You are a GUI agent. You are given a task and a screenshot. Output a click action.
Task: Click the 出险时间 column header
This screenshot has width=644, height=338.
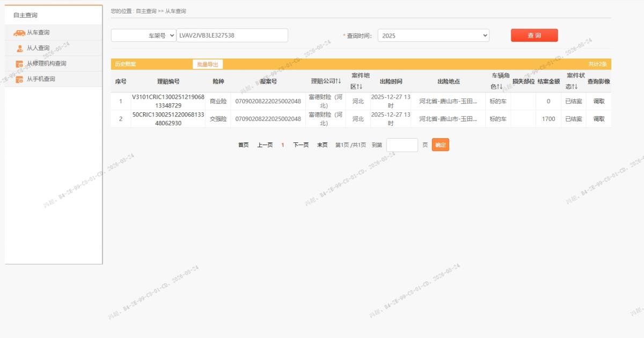[391, 81]
